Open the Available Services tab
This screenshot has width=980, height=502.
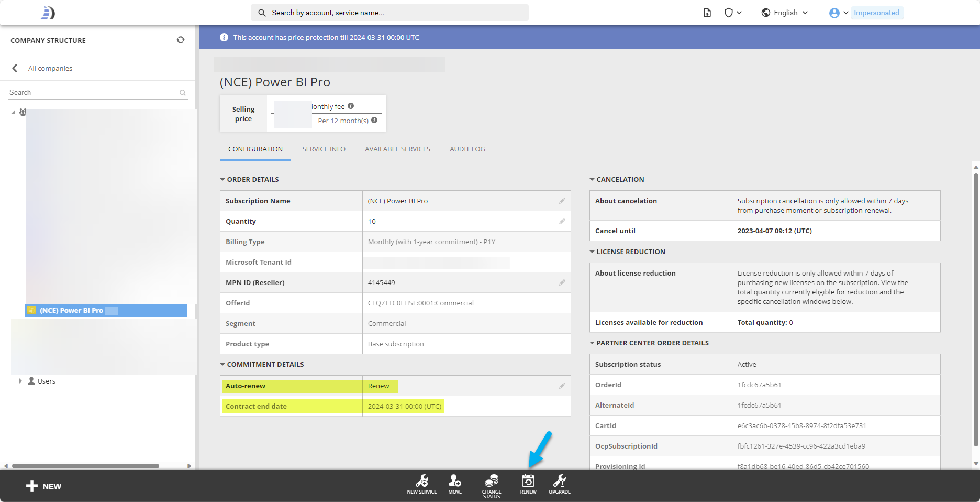point(398,149)
